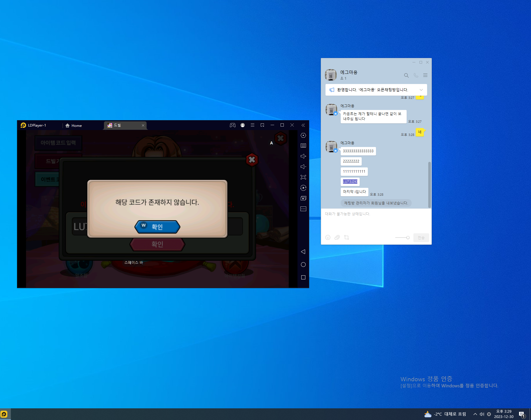Switch to the Home tab in LDPlayer

[74, 125]
